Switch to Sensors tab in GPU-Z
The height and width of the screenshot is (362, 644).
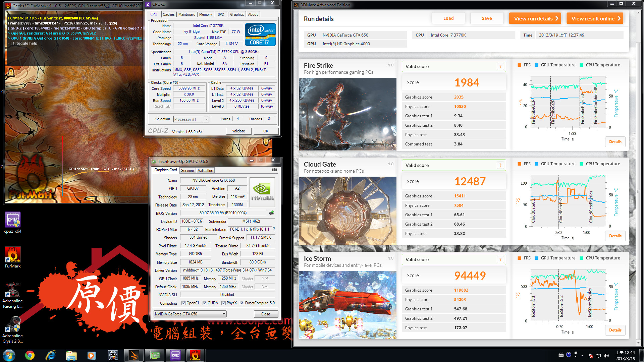point(187,171)
